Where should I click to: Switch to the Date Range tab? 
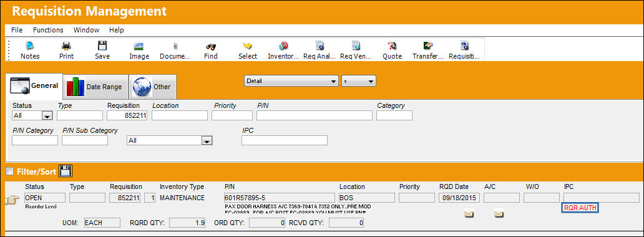pyautogui.click(x=95, y=87)
